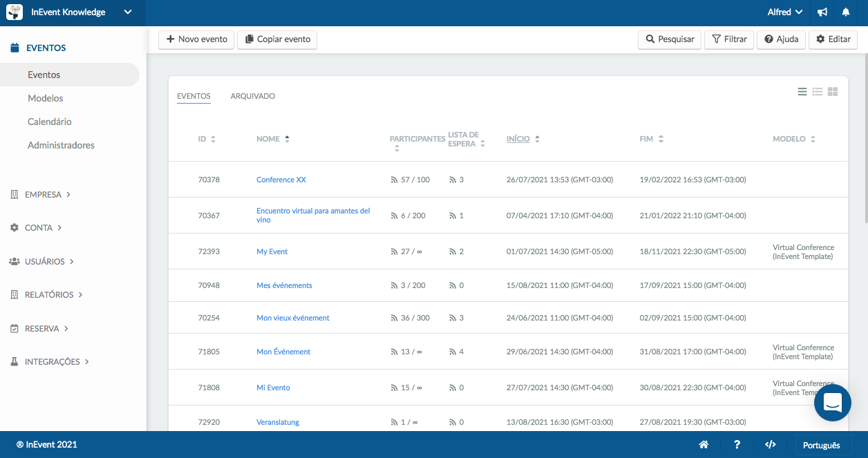The height and width of the screenshot is (458, 868).
Task: Click waitlist feed icon for My Event
Action: (453, 252)
